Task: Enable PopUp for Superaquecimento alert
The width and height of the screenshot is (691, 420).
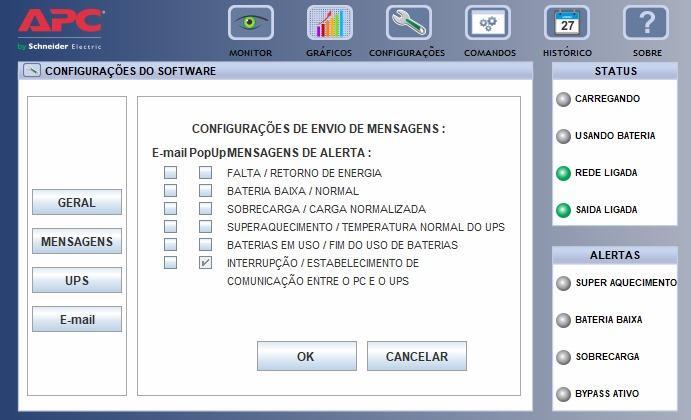Action: [x=205, y=227]
